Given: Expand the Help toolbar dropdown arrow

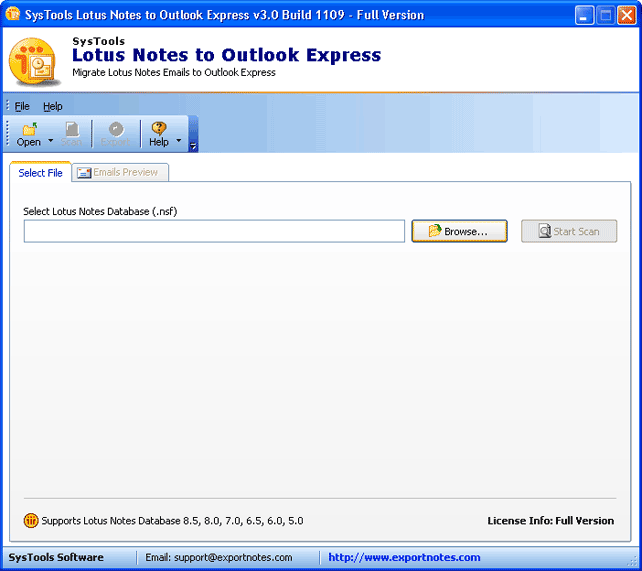Looking at the screenshot, I should 179,140.
